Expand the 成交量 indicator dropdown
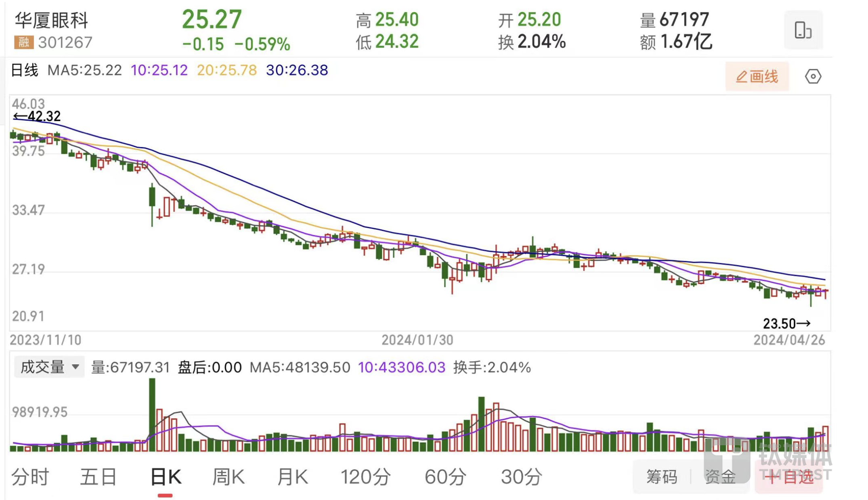Screen dimensions: 868x500 click(49, 367)
